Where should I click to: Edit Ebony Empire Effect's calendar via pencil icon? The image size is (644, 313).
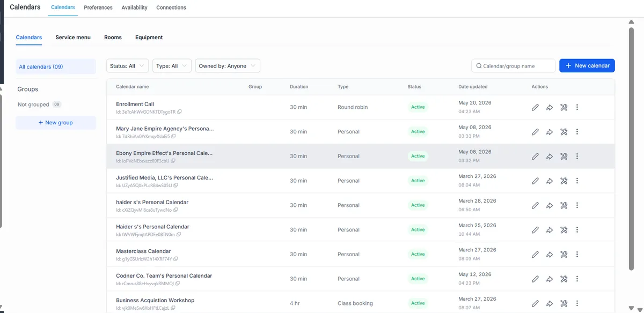click(535, 156)
